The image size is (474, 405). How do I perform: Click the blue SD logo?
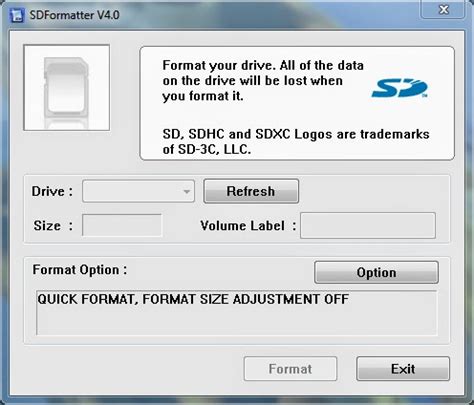[400, 88]
